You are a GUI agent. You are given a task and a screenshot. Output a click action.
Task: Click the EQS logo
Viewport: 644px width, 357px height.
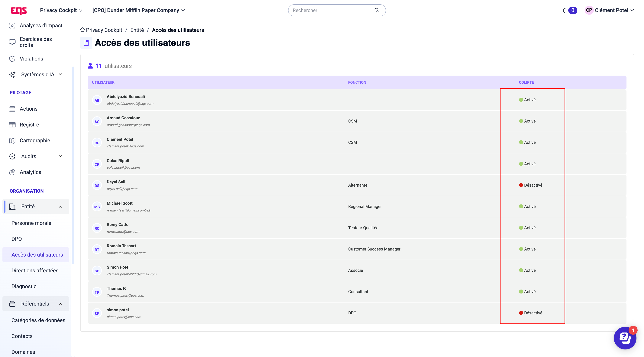[19, 11]
